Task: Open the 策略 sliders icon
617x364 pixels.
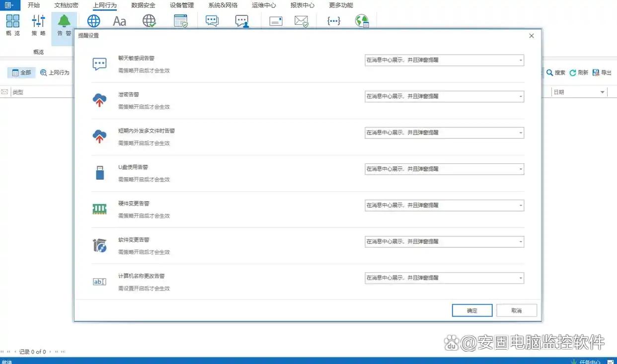Action: [x=38, y=25]
